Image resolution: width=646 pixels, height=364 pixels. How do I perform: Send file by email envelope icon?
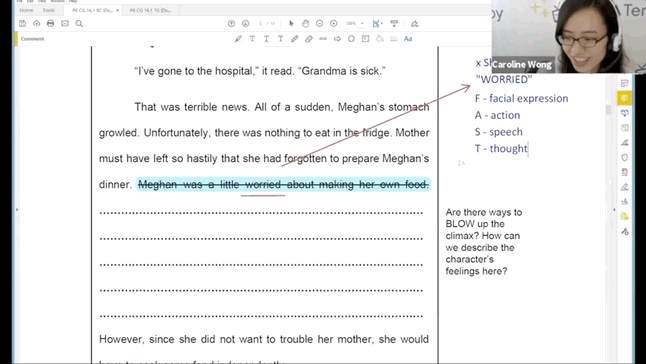point(65,23)
